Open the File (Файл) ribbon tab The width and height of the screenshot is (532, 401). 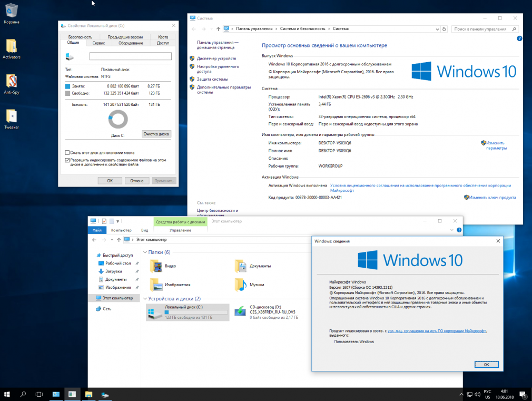click(x=97, y=230)
